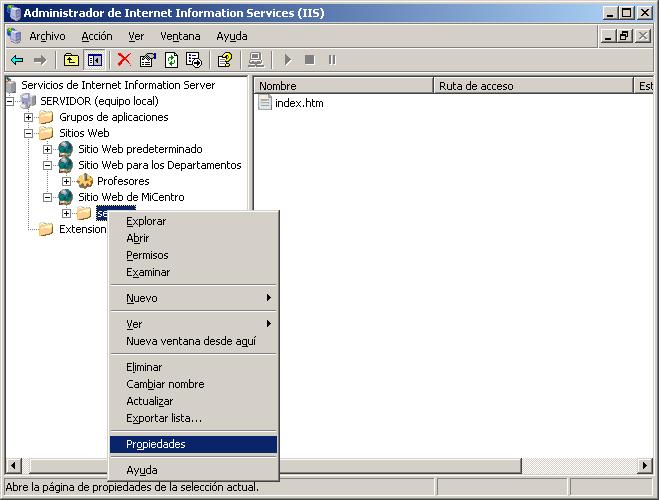This screenshot has width=659, height=500.
Task: Choose Abrir in the context menu
Action: pos(193,238)
